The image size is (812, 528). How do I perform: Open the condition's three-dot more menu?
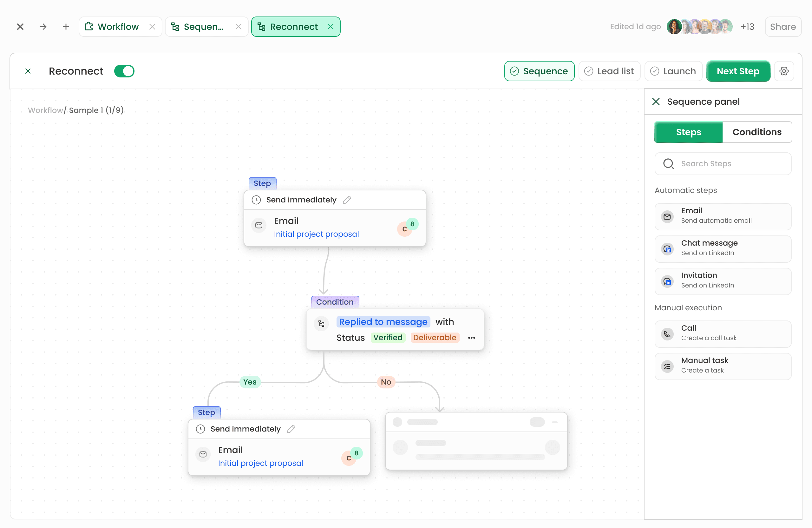pyautogui.click(x=472, y=338)
